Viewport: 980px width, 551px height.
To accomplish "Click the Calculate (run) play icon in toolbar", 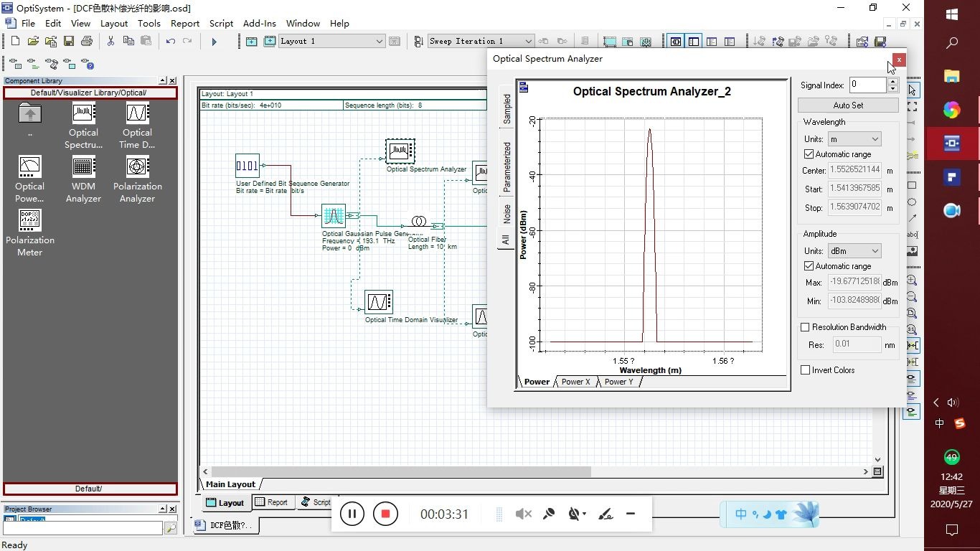I will [214, 42].
